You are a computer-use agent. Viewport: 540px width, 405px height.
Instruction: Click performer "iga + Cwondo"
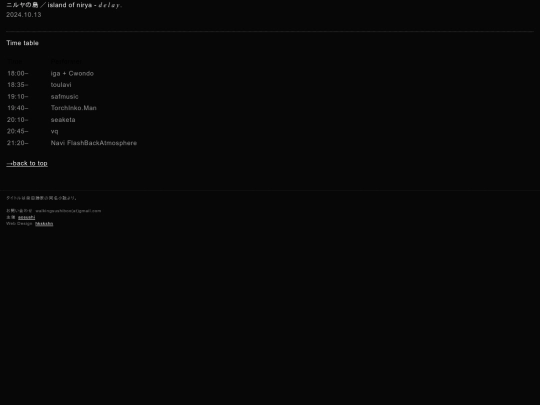pyautogui.click(x=72, y=73)
